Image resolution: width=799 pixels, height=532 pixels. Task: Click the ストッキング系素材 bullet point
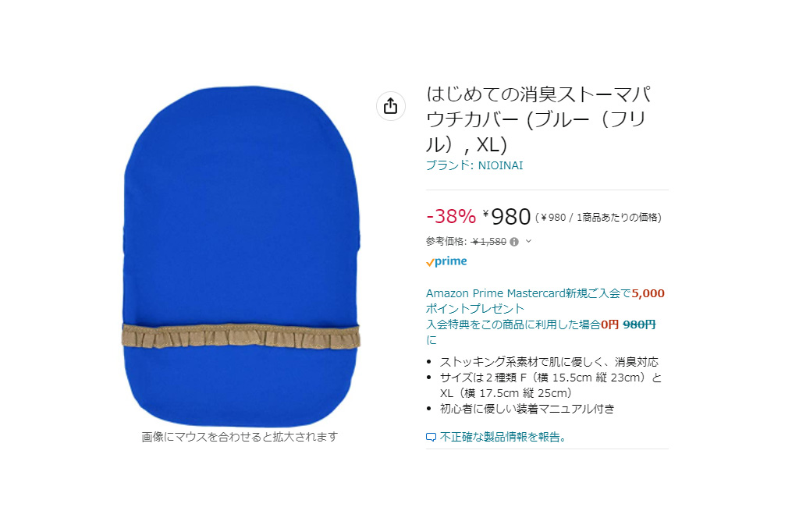pyautogui.click(x=549, y=362)
